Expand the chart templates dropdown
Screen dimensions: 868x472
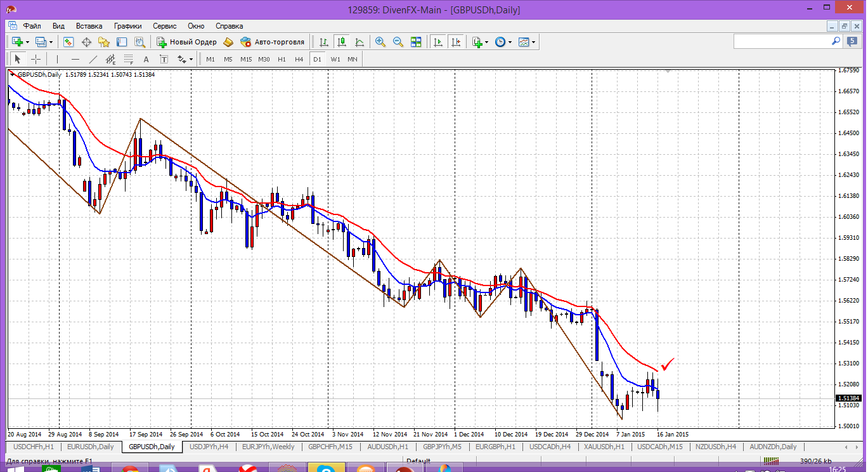tap(533, 42)
